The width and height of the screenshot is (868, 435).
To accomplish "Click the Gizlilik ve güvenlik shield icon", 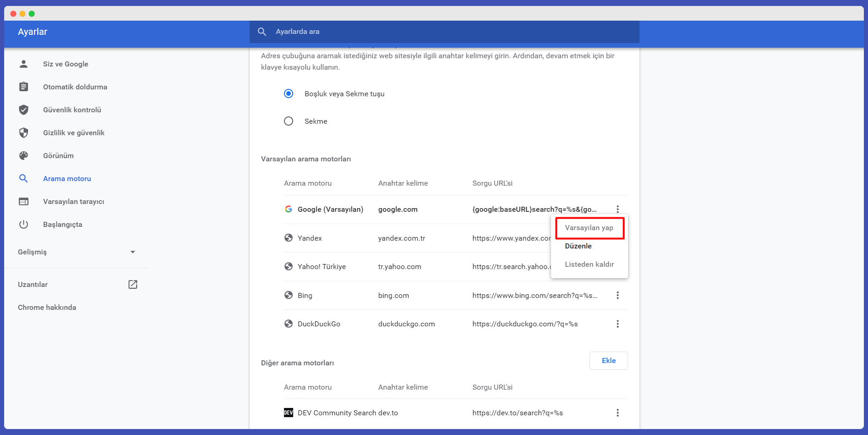I will (23, 132).
